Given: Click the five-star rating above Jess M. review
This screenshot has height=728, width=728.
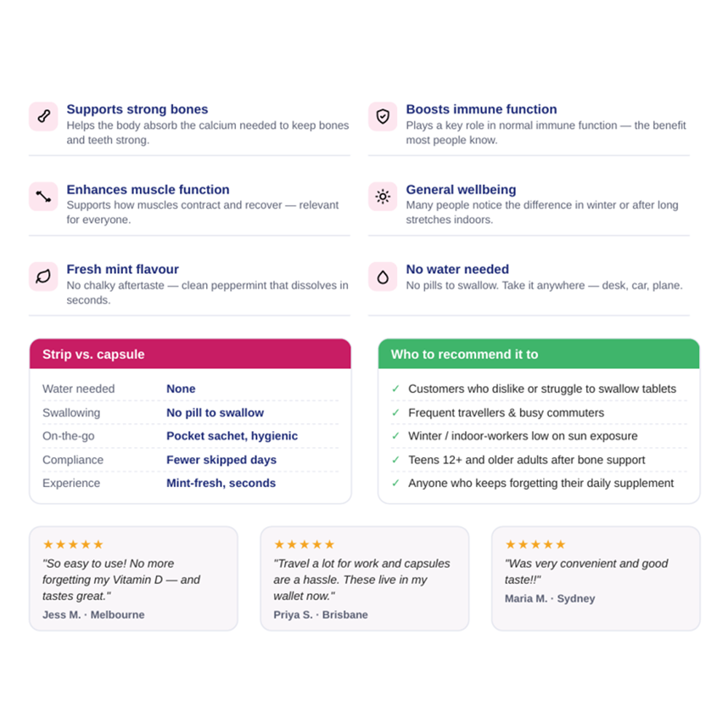Looking at the screenshot, I should coord(73,544).
